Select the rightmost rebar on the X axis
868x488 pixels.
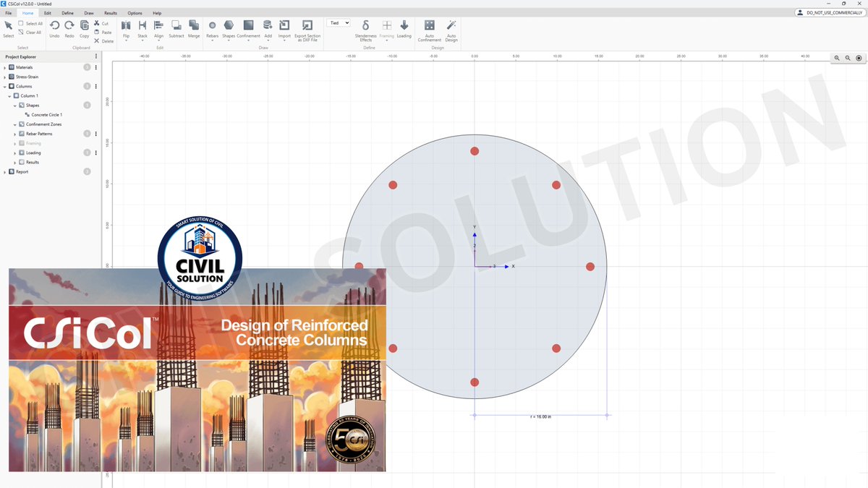[590, 267]
